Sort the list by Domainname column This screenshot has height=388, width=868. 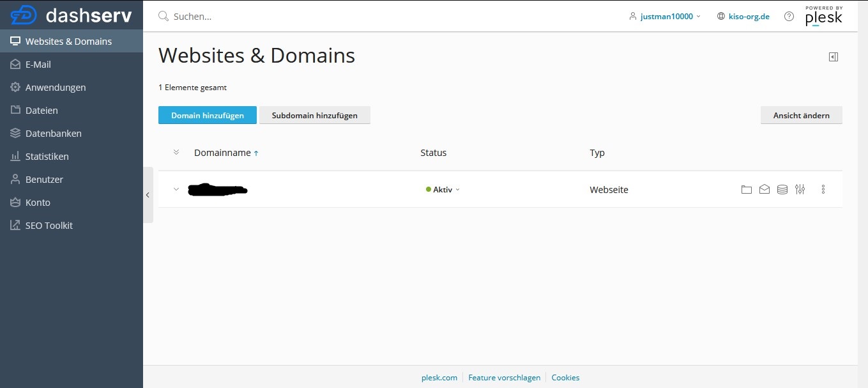222,153
